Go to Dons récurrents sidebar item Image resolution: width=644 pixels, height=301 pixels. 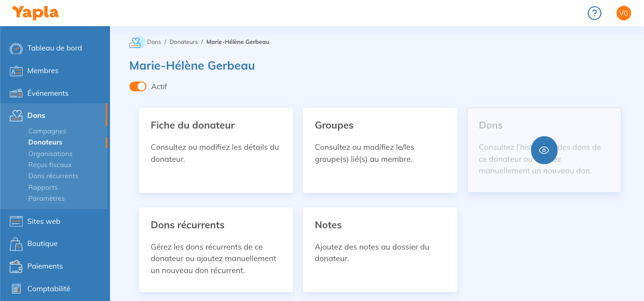click(x=53, y=176)
